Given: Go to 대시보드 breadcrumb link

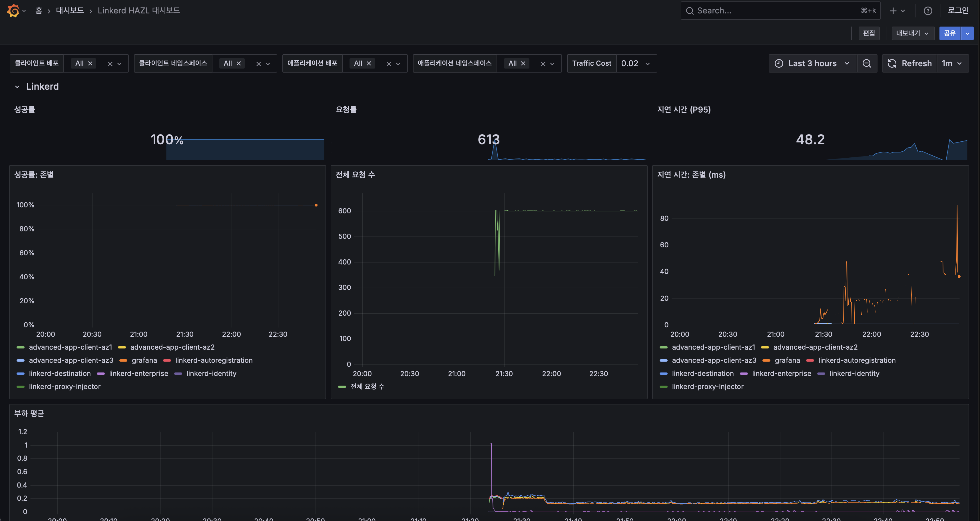Looking at the screenshot, I should click(70, 11).
